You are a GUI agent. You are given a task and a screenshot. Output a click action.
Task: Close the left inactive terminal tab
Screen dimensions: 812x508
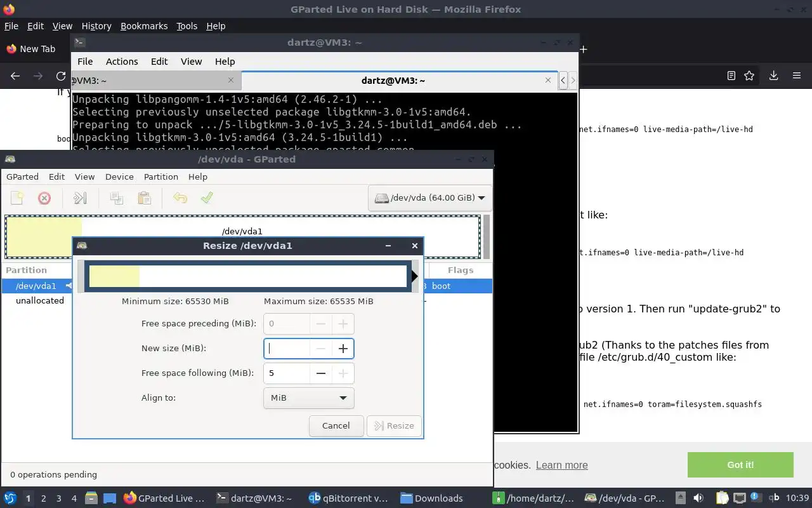(231, 80)
